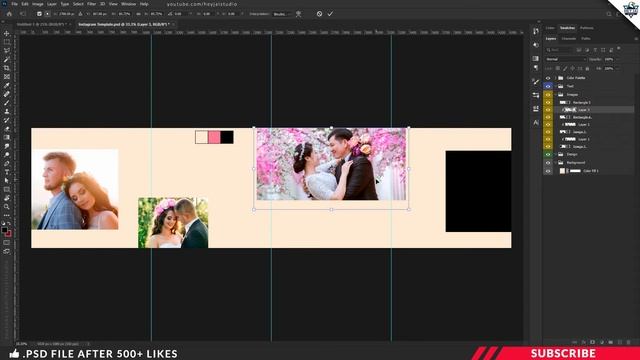640x360 pixels.
Task: Toggle the reference point checkbox in options bar
Action: pos(39,14)
